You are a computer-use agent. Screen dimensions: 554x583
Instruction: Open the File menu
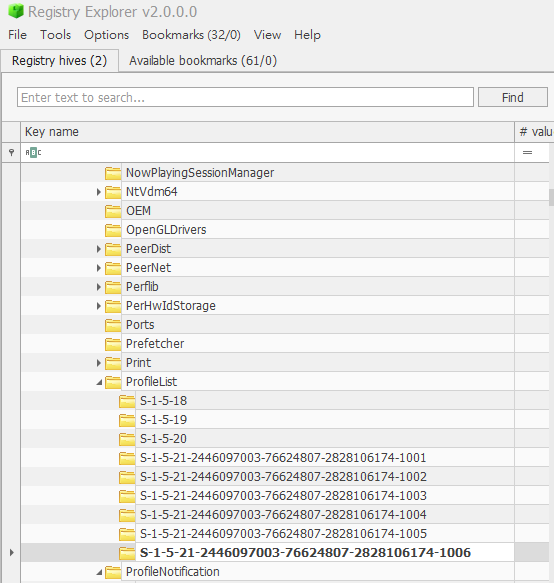pos(17,35)
